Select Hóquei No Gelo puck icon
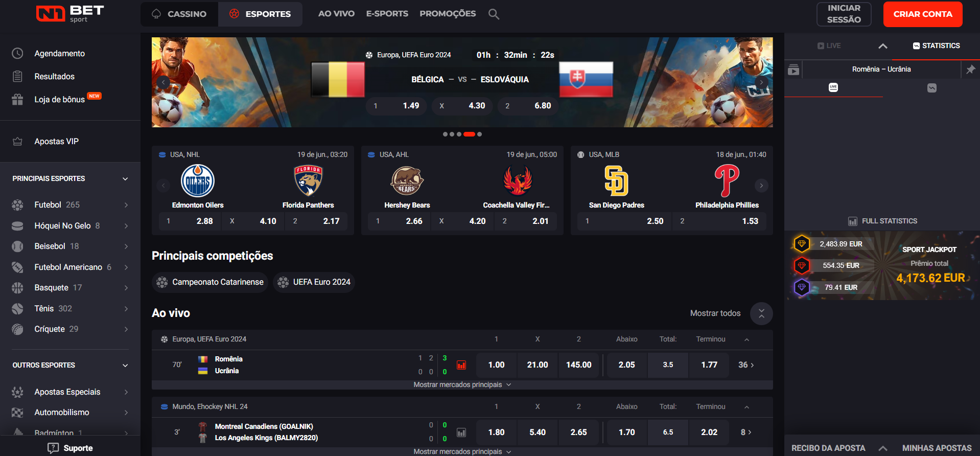Screen dimensions: 980x456 coord(17,225)
